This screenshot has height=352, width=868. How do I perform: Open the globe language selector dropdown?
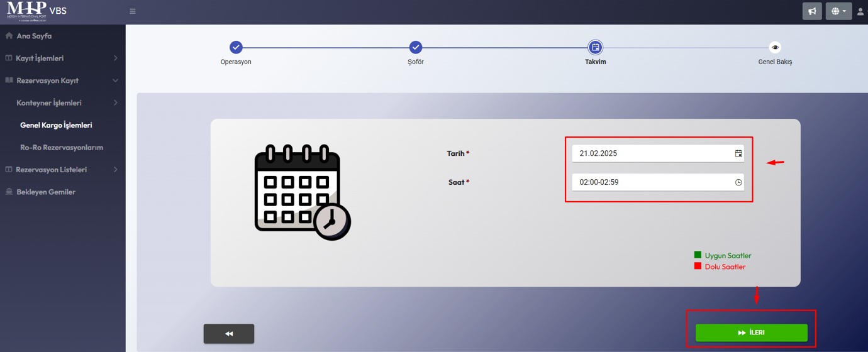click(x=838, y=11)
